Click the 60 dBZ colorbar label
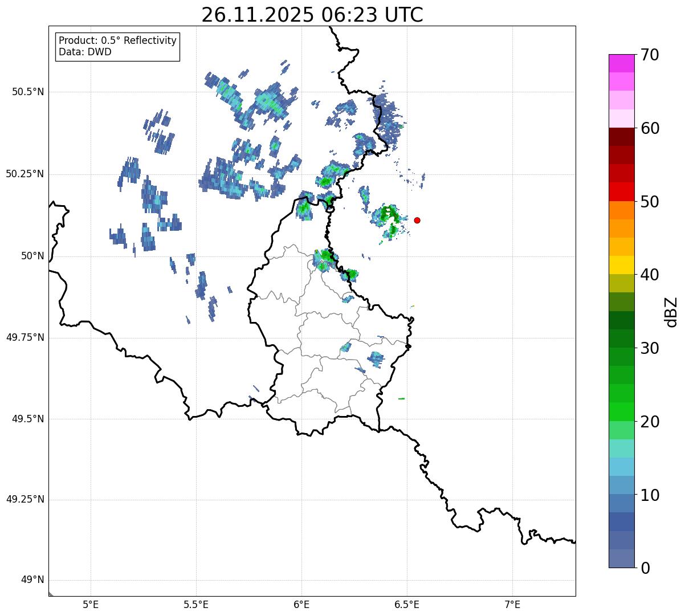 650,128
